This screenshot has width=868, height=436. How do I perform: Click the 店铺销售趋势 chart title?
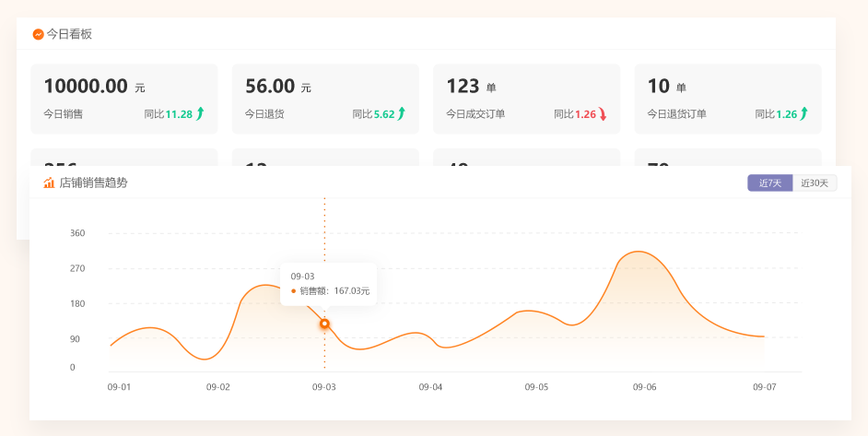click(93, 183)
